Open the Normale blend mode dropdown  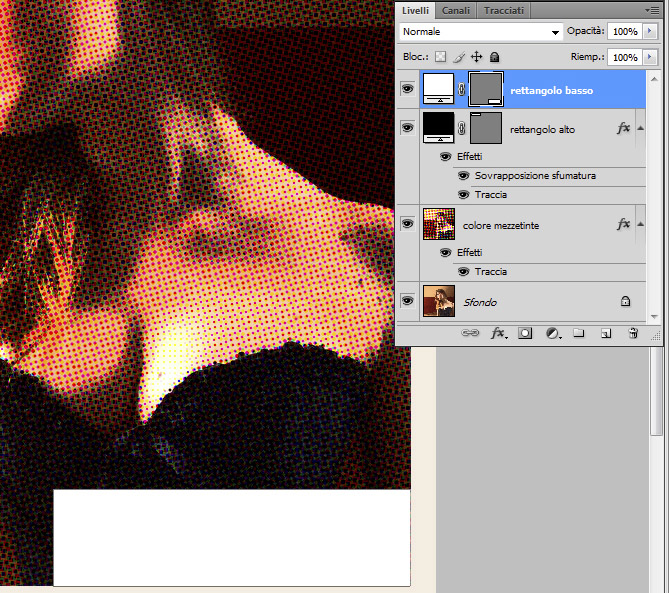[x=481, y=32]
